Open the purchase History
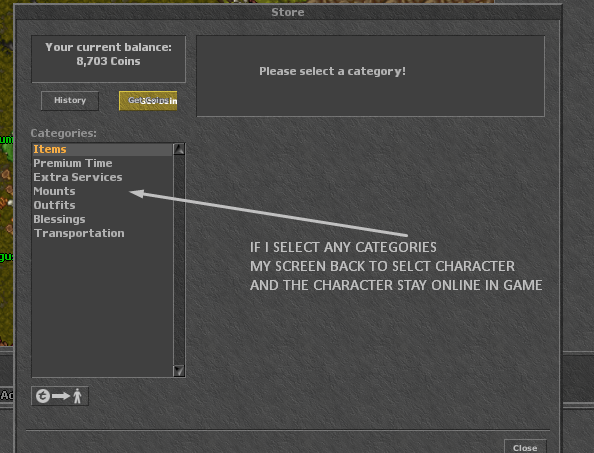Viewport: 594px width, 453px height. tap(70, 100)
